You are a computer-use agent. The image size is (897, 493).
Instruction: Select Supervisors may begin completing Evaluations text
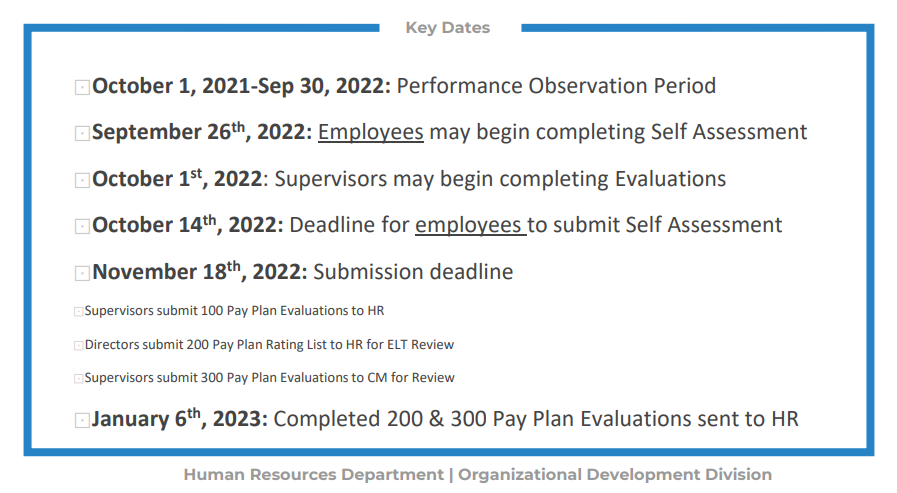pyautogui.click(x=500, y=179)
